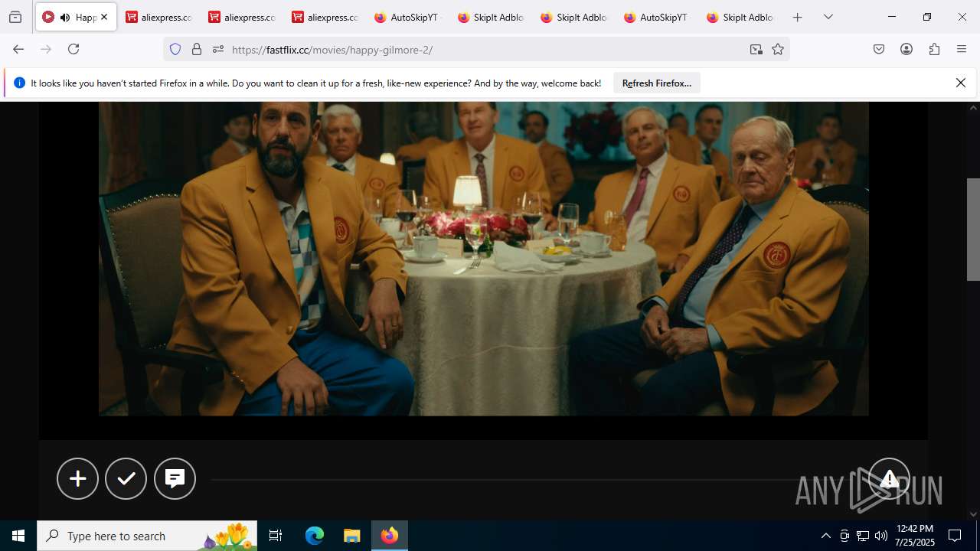Viewport: 980px width, 551px height.
Task: Mute the playing Happy Gilmore tab
Action: tap(65, 17)
